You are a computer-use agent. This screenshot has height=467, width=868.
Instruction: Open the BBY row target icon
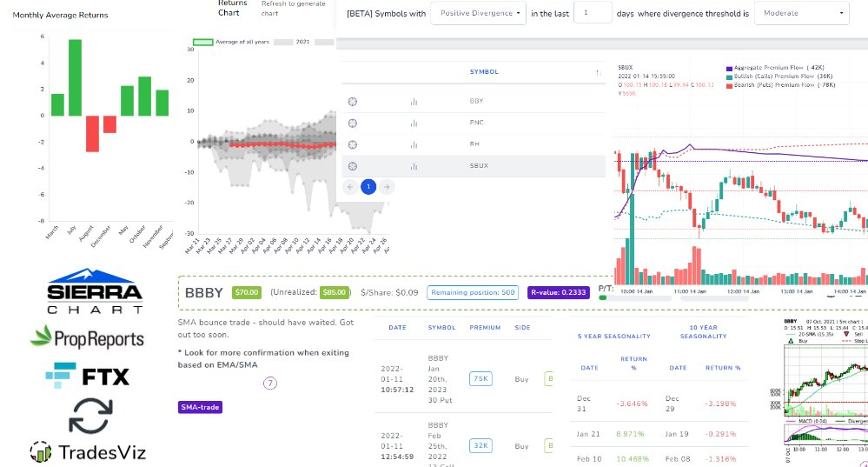(x=353, y=102)
